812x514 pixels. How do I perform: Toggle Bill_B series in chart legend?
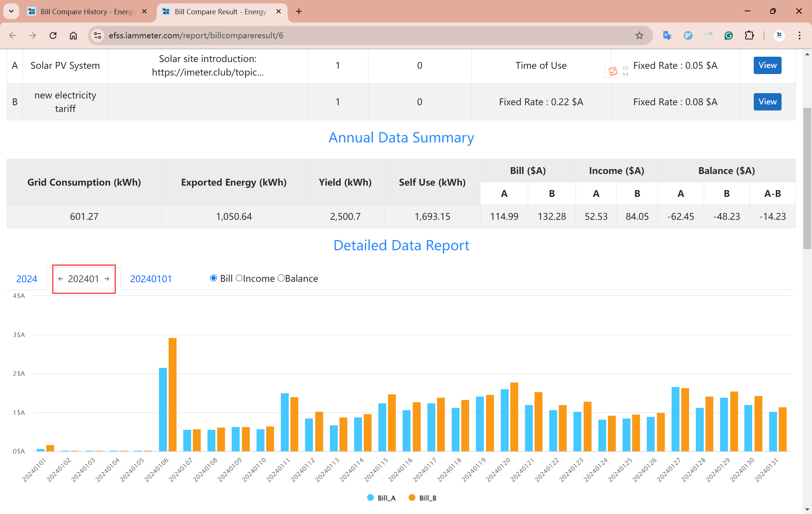(423, 498)
